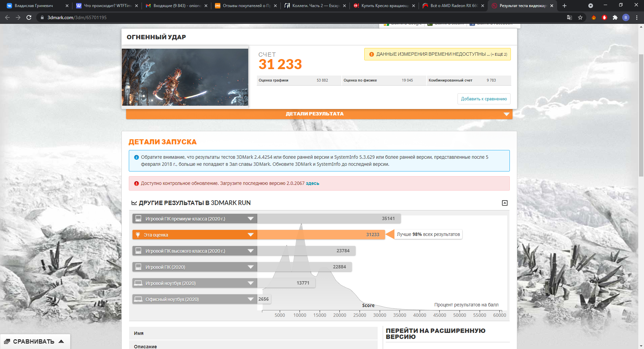The image size is (644, 349).
Task: Click the Лучше 98% всех результатов label
Action: [428, 235]
